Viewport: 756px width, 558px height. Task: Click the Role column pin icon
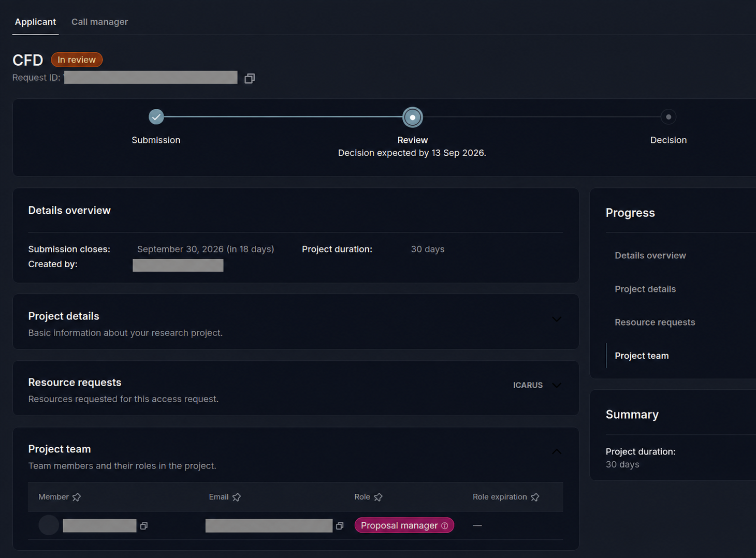click(378, 497)
